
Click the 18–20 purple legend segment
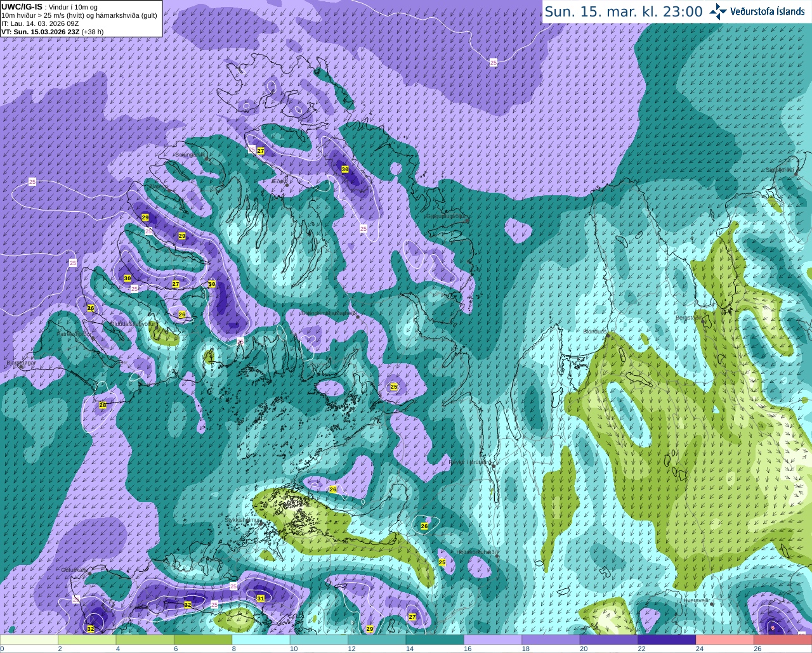coord(551,640)
